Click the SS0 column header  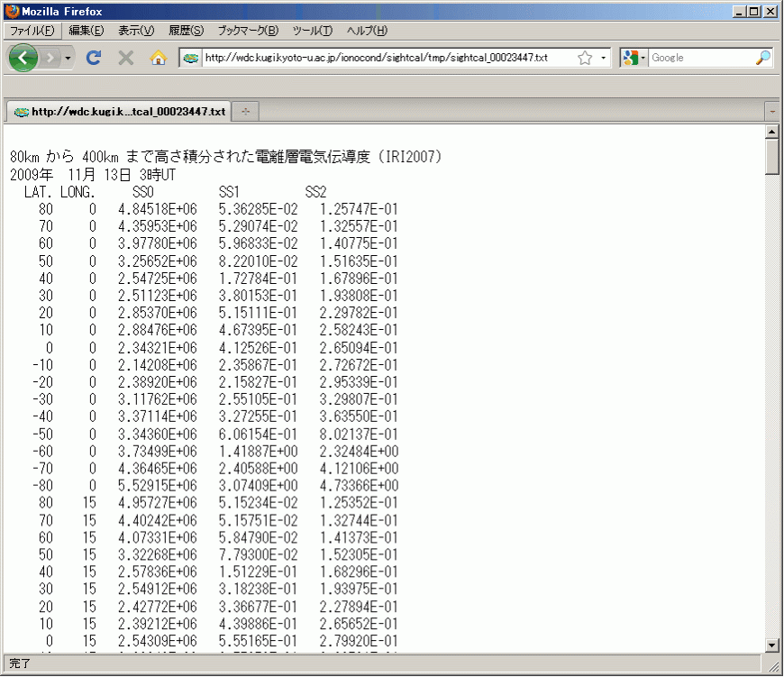coord(143,192)
